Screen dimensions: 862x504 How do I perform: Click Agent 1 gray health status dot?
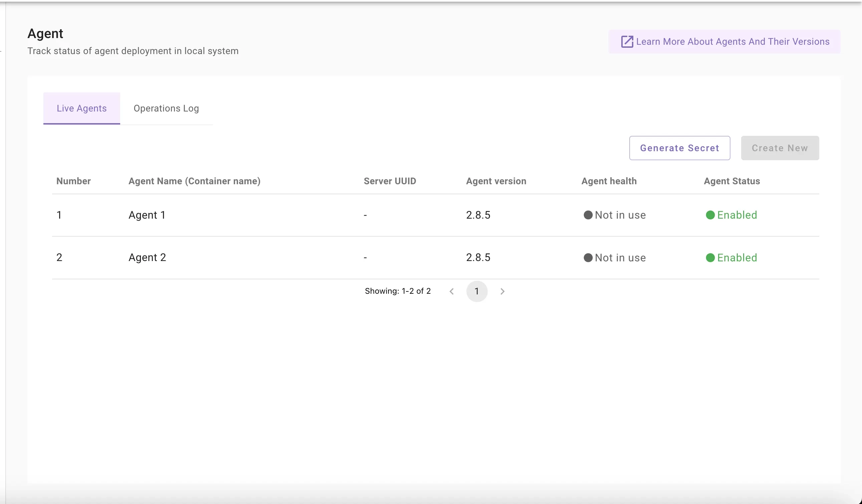pyautogui.click(x=588, y=215)
